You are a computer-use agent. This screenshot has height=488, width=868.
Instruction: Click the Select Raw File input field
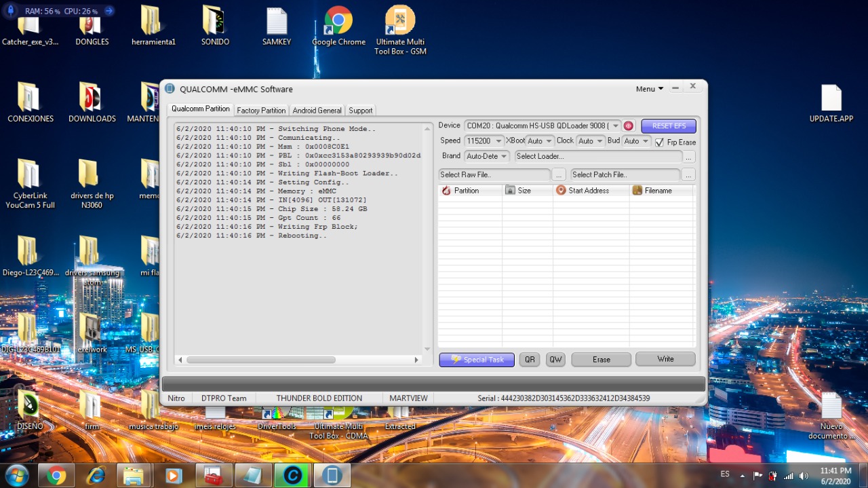(494, 175)
